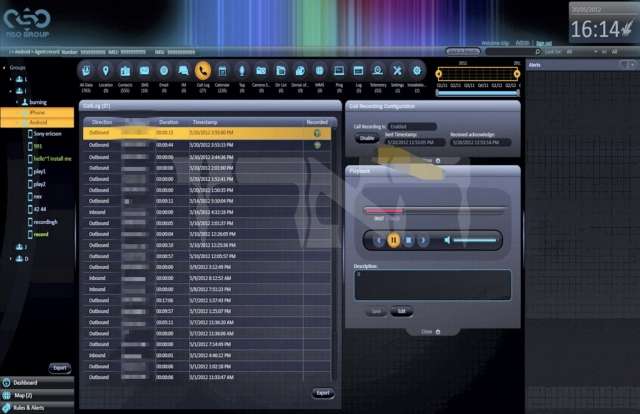Open the All Data toolbar icon
The height and width of the screenshot is (414, 640).
click(86, 71)
